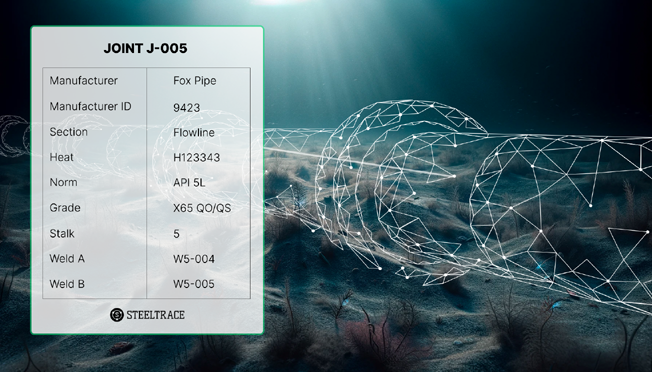
Task: Click the Grade row label
Action: pos(65,207)
